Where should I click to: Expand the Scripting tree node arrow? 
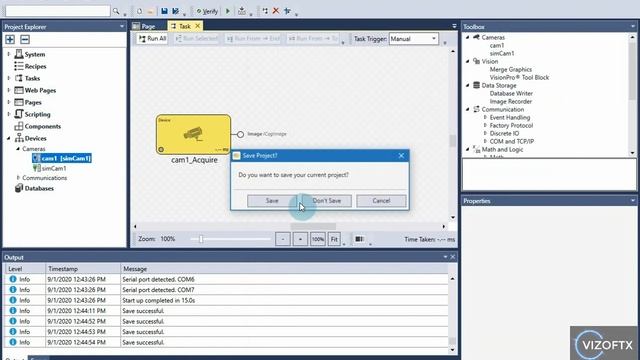pyautogui.click(x=9, y=114)
